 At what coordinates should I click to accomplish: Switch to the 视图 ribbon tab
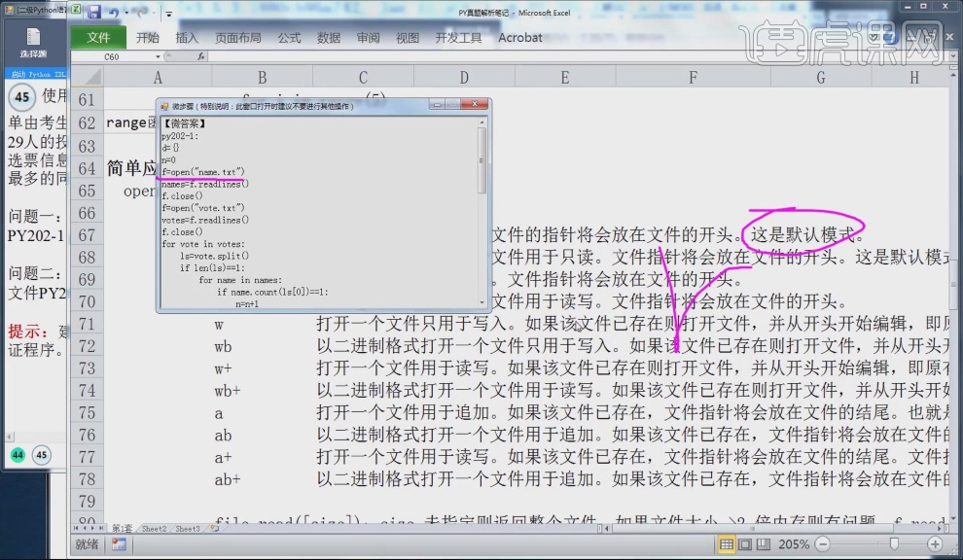click(408, 38)
